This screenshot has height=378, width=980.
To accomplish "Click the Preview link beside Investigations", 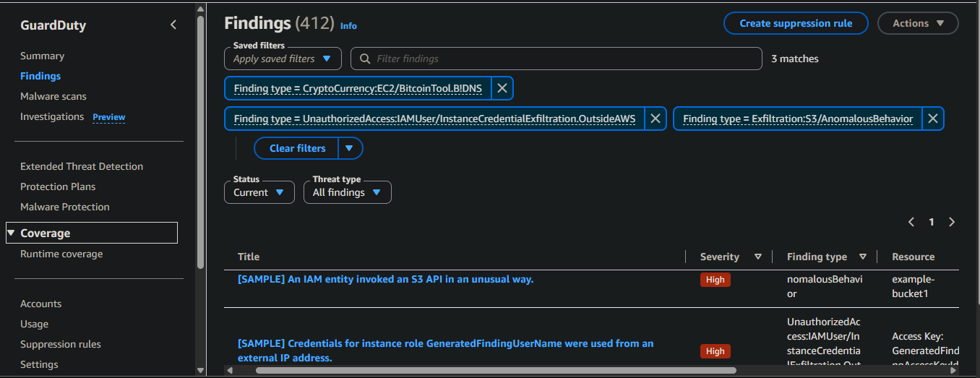I will (109, 117).
